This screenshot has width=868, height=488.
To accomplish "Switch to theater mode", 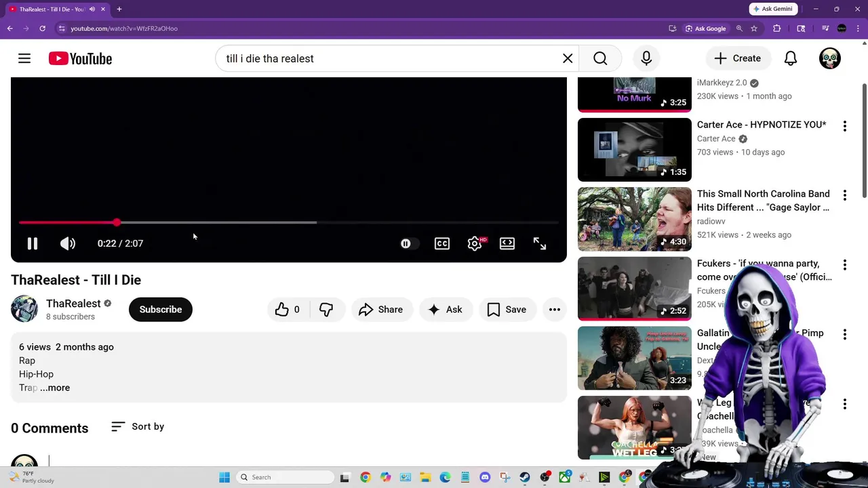I will (507, 243).
